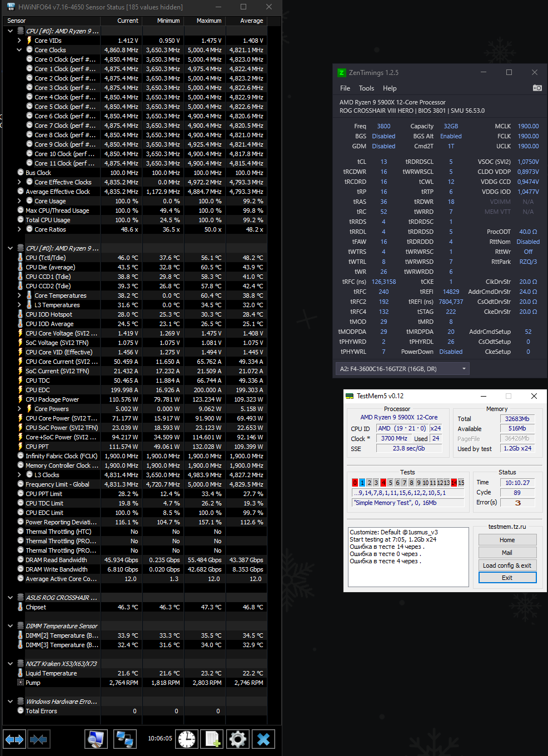548x756 pixels.
Task: Click blue X close-sensors icon in HWiNFO toolbar
Action: pyautogui.click(x=263, y=739)
